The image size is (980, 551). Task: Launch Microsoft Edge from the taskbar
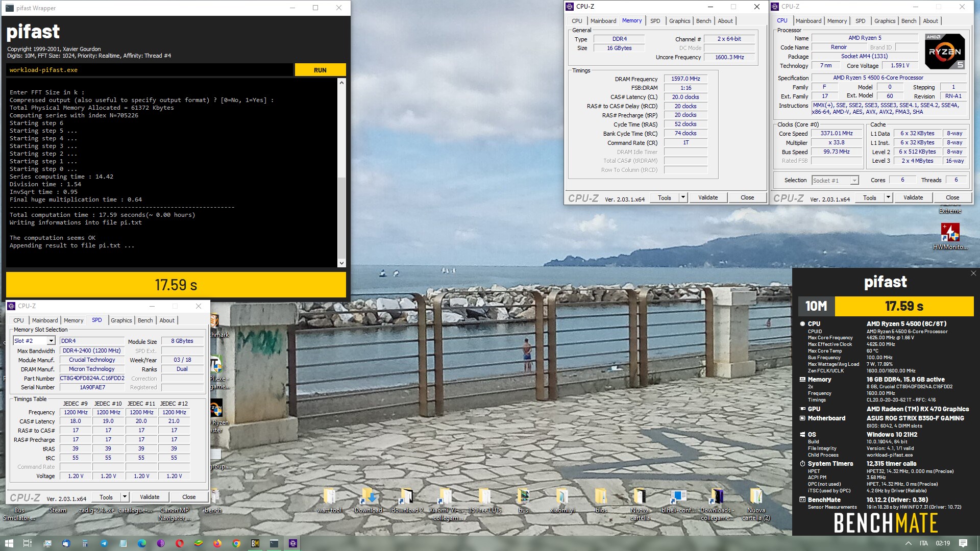142,543
